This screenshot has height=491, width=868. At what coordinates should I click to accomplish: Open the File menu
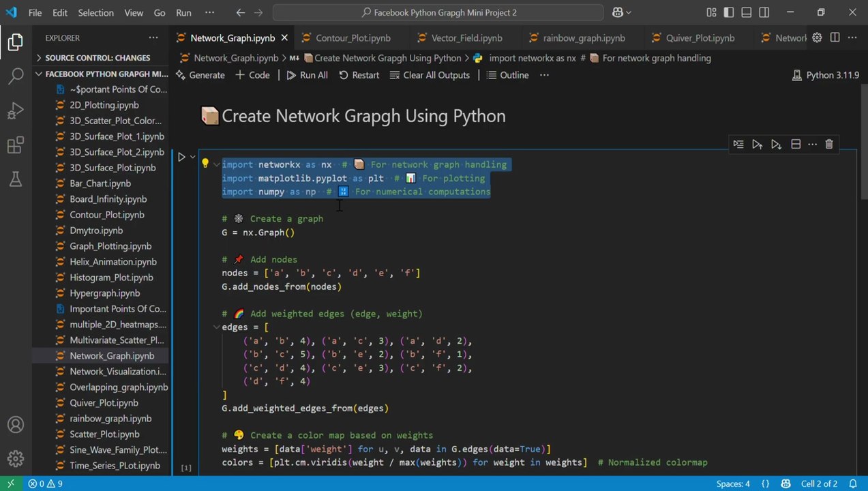coord(35,12)
